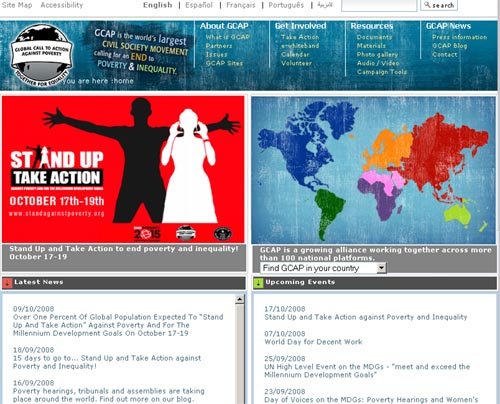Viewport: 500px width, 404px height.
Task: Open the Materials link
Action: pos(371,46)
